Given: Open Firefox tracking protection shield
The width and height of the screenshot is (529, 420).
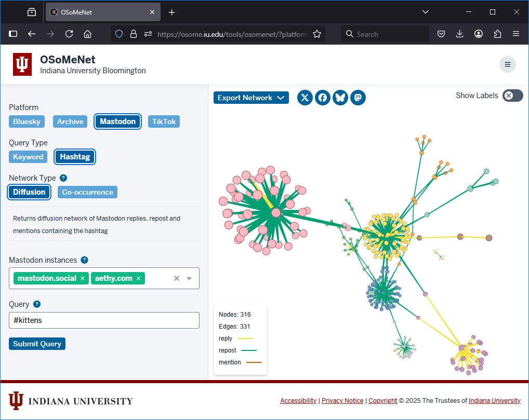Looking at the screenshot, I should click(x=119, y=34).
